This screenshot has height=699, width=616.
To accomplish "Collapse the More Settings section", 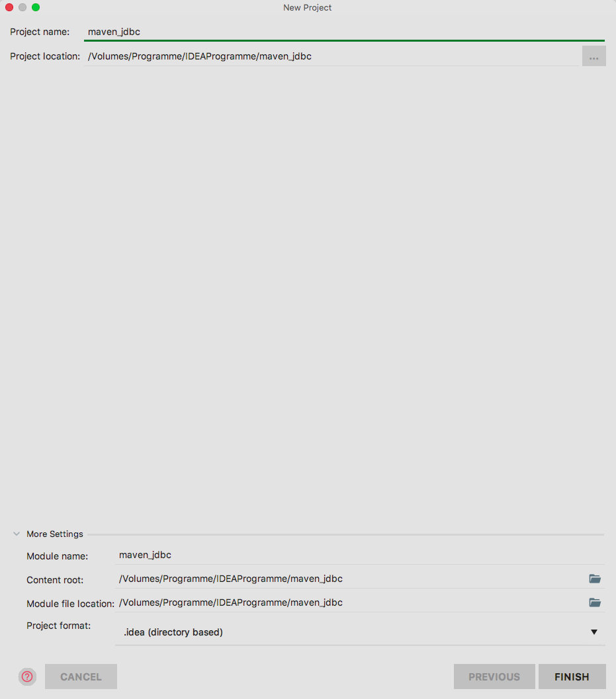I will click(17, 534).
